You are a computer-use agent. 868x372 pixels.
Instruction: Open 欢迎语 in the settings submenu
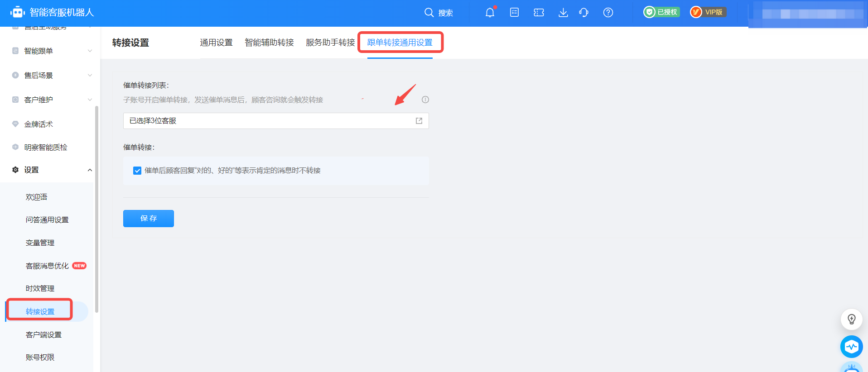(x=36, y=197)
